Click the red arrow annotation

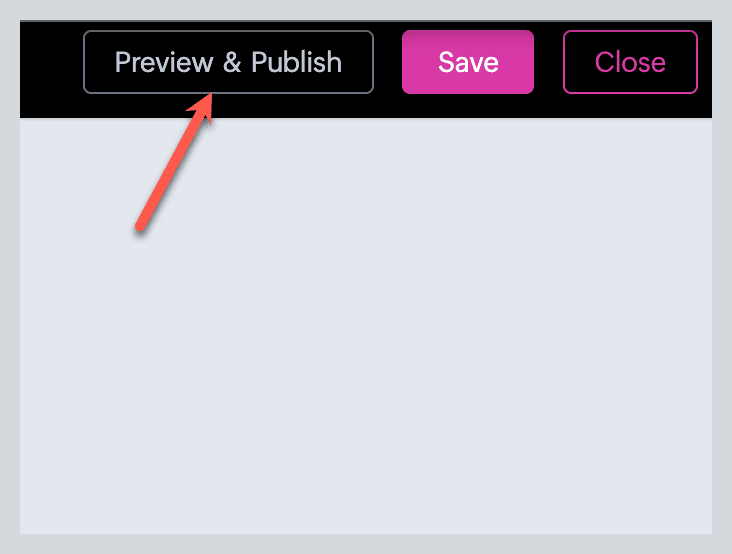[x=173, y=162]
